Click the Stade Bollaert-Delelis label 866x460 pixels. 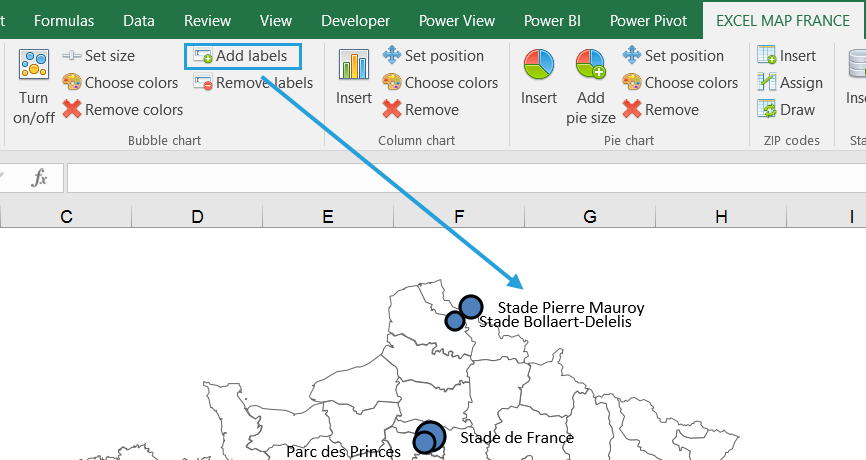pos(555,322)
